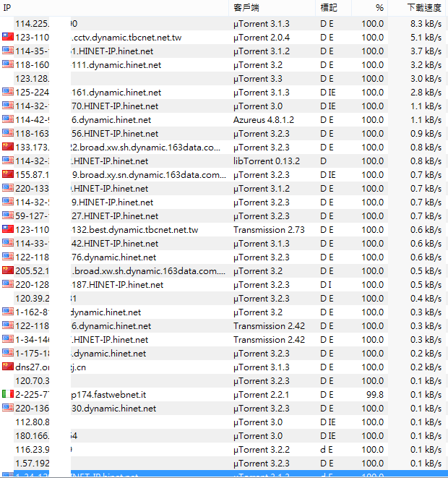
Task: Click flag icon of 118-163 56.HINET-IP peer
Action: [8, 133]
